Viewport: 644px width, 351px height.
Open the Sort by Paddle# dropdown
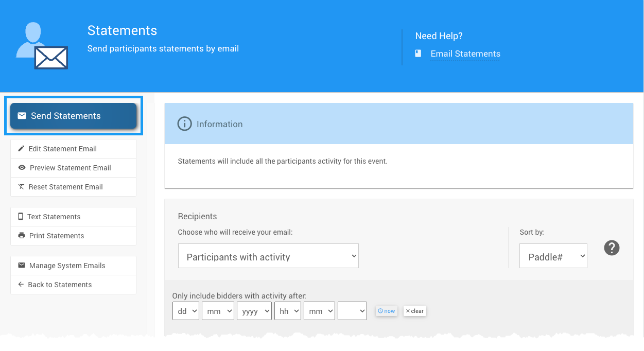[x=553, y=256]
